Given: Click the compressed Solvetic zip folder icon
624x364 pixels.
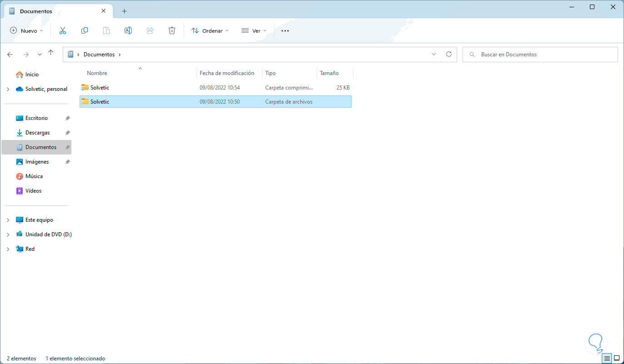Looking at the screenshot, I should (85, 87).
